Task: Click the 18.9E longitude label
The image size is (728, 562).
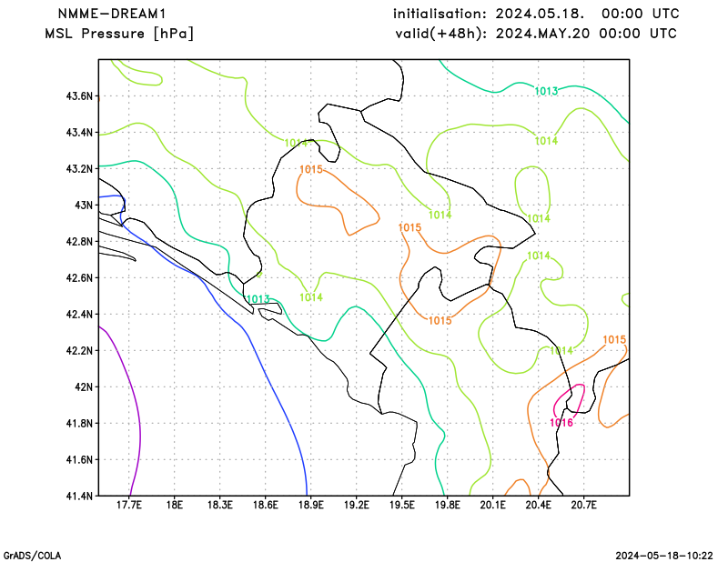Action: point(311,505)
